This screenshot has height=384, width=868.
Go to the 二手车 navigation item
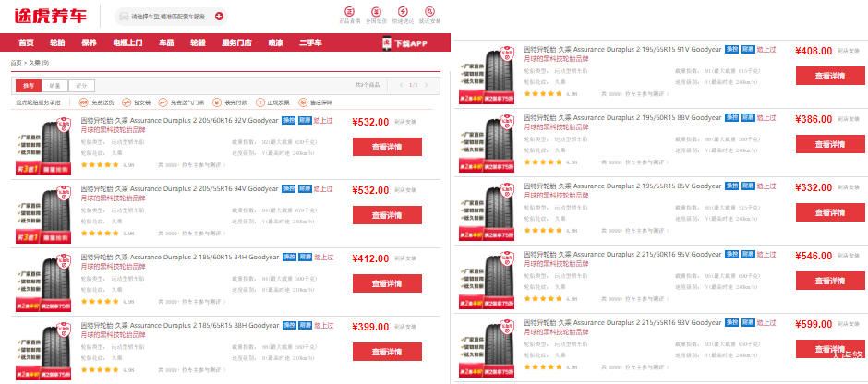pos(310,43)
